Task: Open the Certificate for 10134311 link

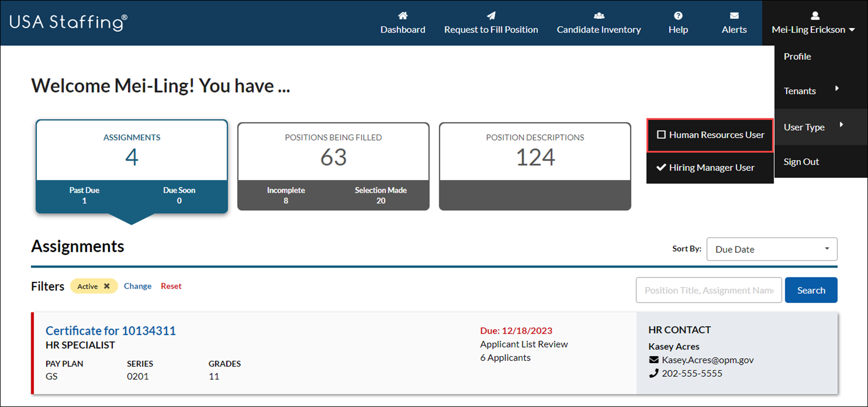Action: 111,331
